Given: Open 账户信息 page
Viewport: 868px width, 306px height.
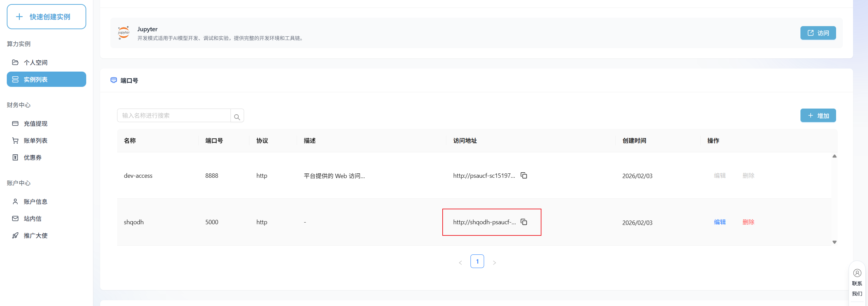Looking at the screenshot, I should (x=47, y=202).
